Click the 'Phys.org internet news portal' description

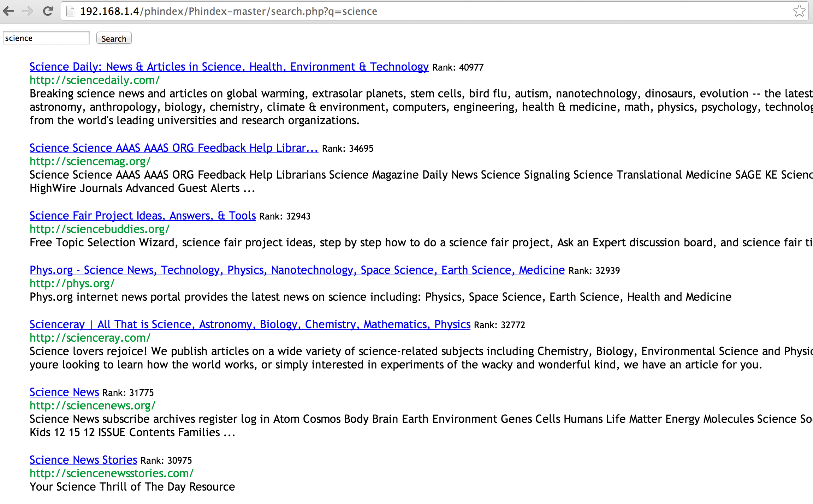(x=380, y=297)
